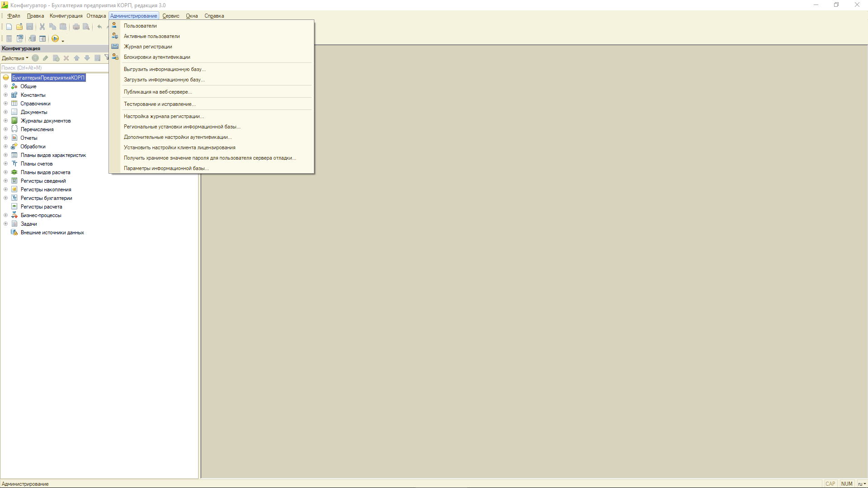Screen dimensions: 868x488
Task: Select root node БухгалтерияПредприятияКОРП
Action: coord(48,78)
